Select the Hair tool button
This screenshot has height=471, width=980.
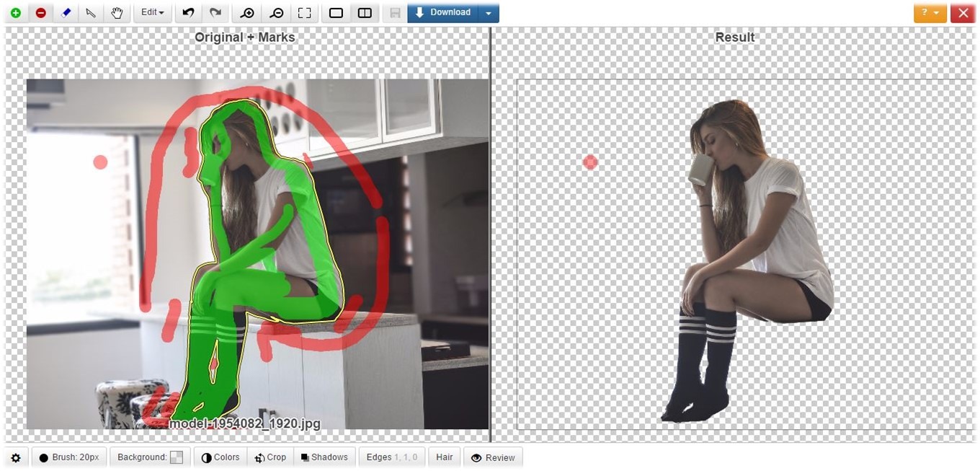[x=444, y=457]
